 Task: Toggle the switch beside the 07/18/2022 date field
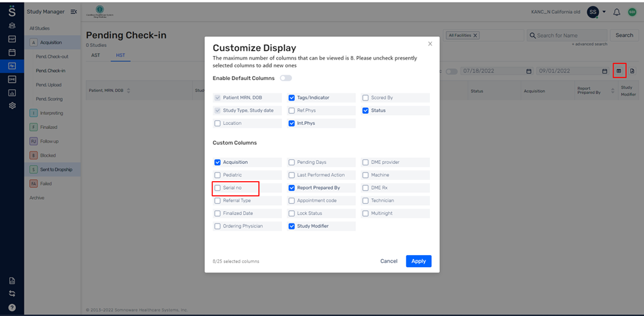(451, 71)
